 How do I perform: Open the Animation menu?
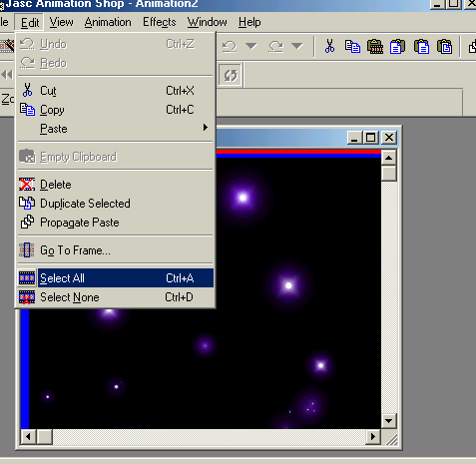(x=108, y=22)
